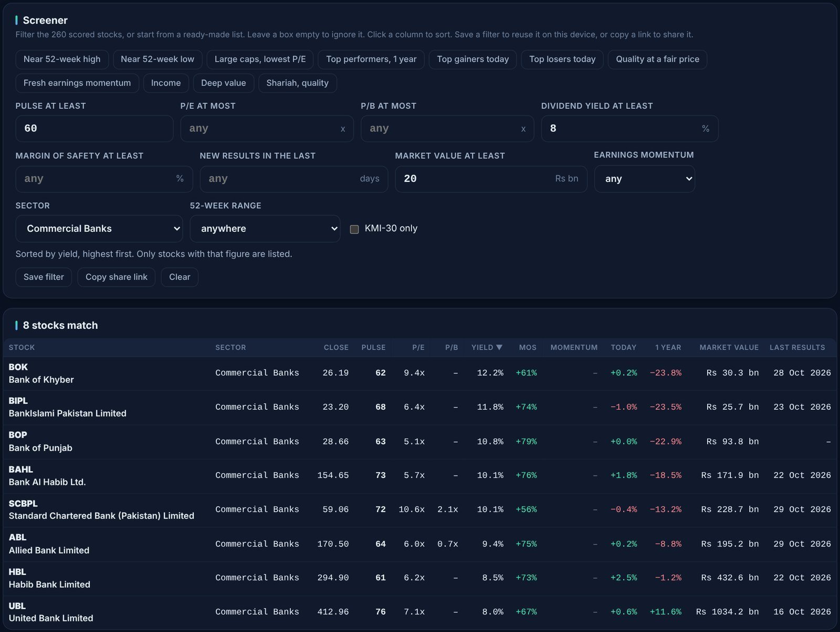
Task: Apply Fresh earnings momentum preset
Action: [77, 83]
